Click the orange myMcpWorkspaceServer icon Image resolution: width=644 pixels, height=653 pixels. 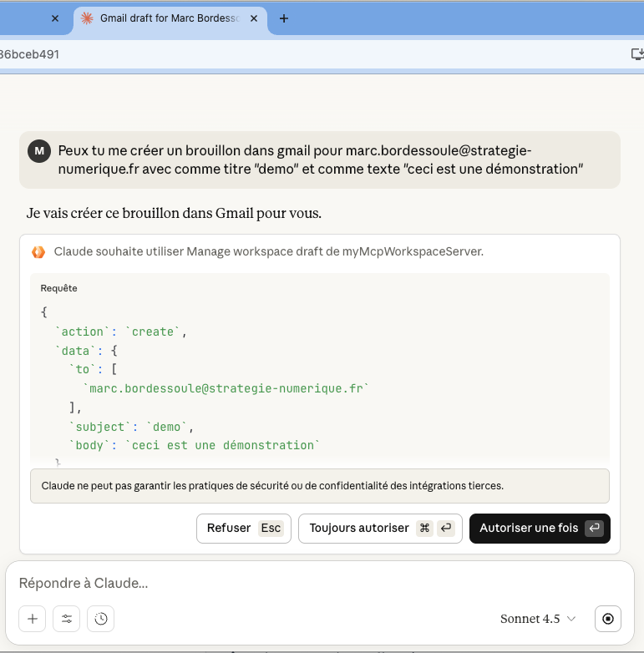tap(38, 251)
